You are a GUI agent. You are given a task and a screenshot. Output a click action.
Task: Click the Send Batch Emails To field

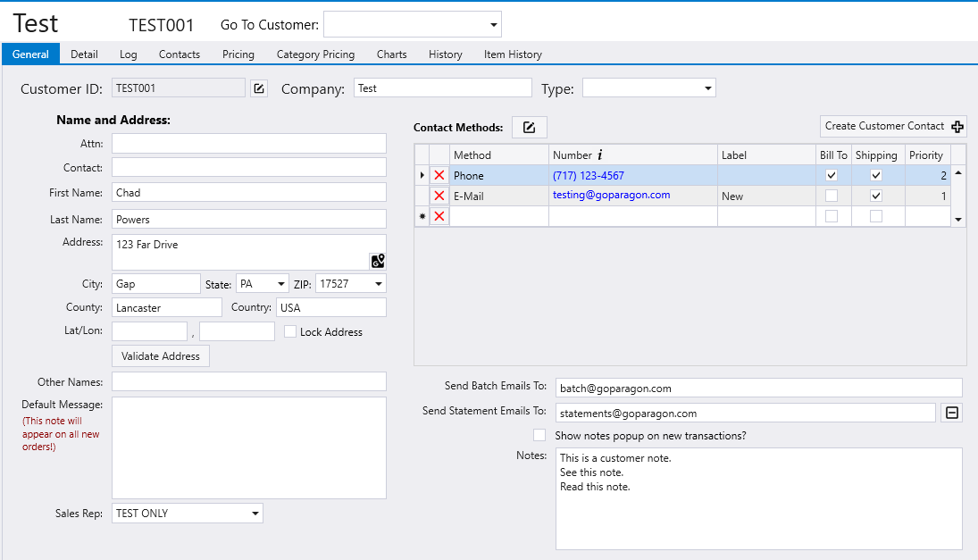pos(758,388)
